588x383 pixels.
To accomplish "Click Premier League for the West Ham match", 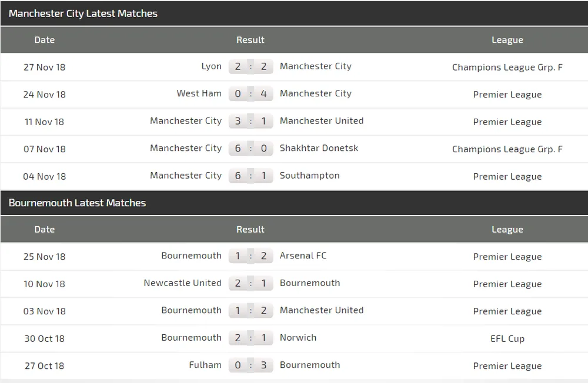I will click(x=507, y=95).
